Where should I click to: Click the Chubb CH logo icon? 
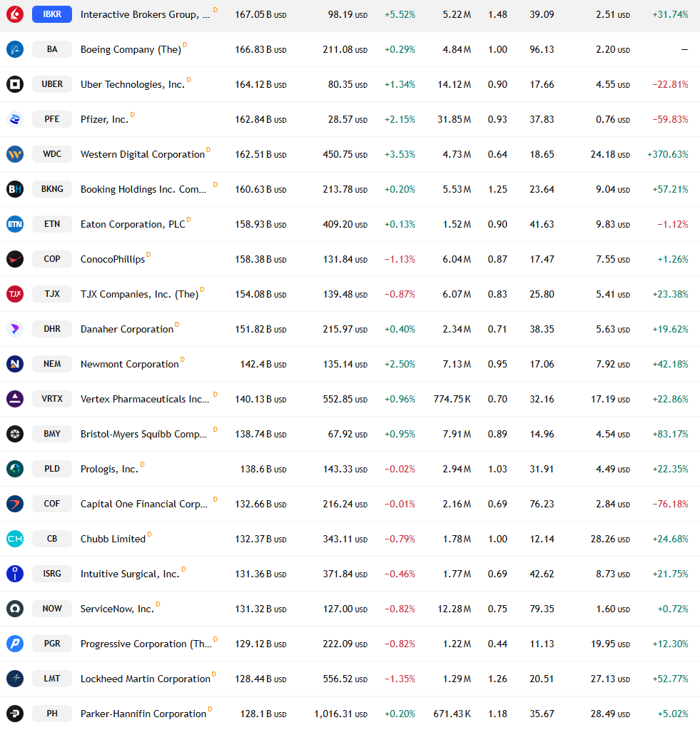pos(15,539)
